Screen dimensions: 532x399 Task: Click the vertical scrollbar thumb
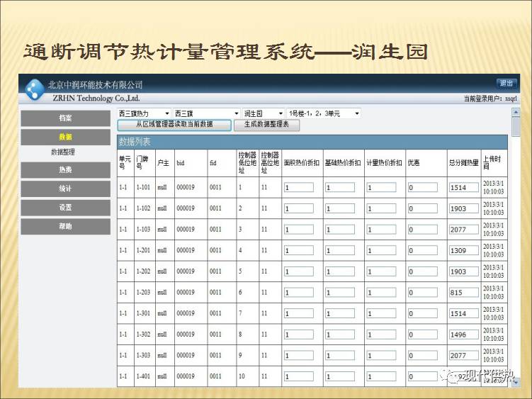516,126
